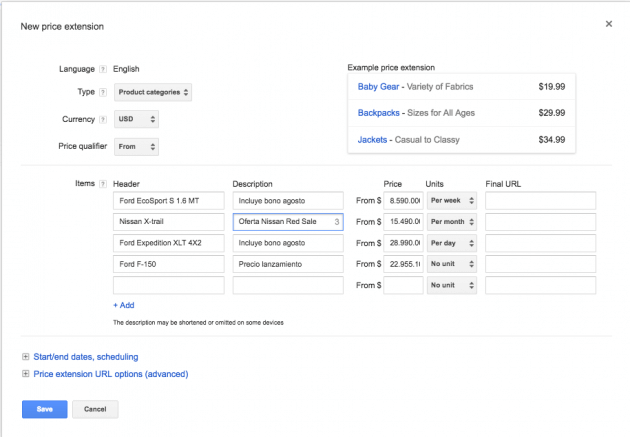This screenshot has width=630, height=437.
Task: Click the $19.99 example price
Action: 552,87
